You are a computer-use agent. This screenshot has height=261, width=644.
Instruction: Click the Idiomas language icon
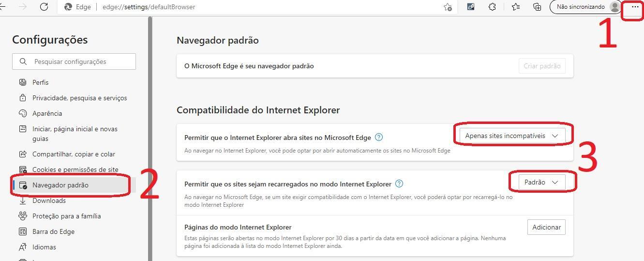[x=22, y=247]
